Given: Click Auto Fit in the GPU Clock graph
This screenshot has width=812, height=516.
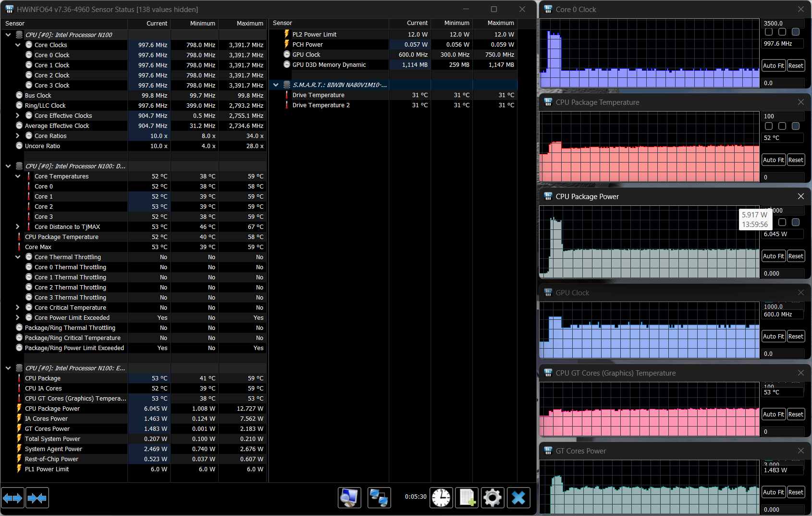Looking at the screenshot, I should pyautogui.click(x=774, y=336).
